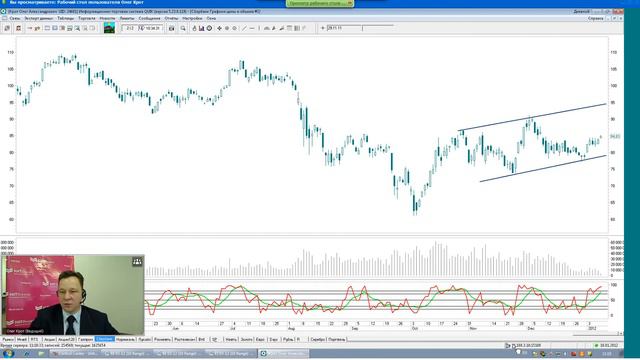The image size is (640, 360).
Task: Select the horizontal line drawing tool
Action: pos(252,28)
